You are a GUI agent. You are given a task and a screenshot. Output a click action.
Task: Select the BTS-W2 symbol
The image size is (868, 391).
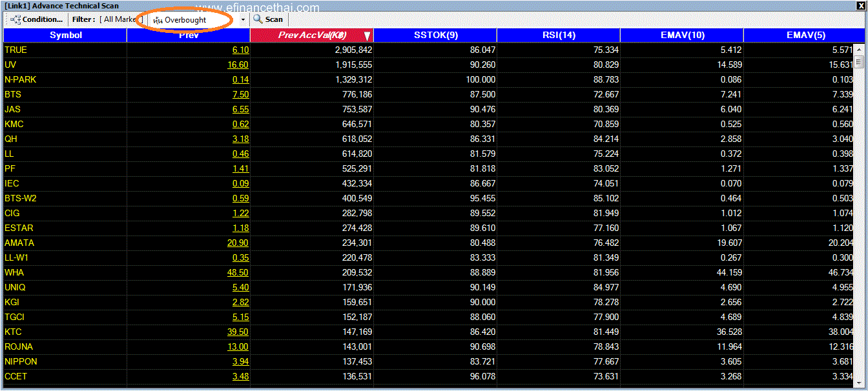tap(21, 198)
